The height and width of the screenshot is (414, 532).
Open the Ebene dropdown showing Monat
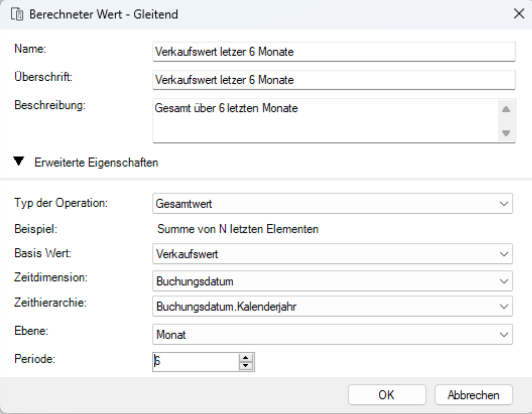tap(332, 335)
